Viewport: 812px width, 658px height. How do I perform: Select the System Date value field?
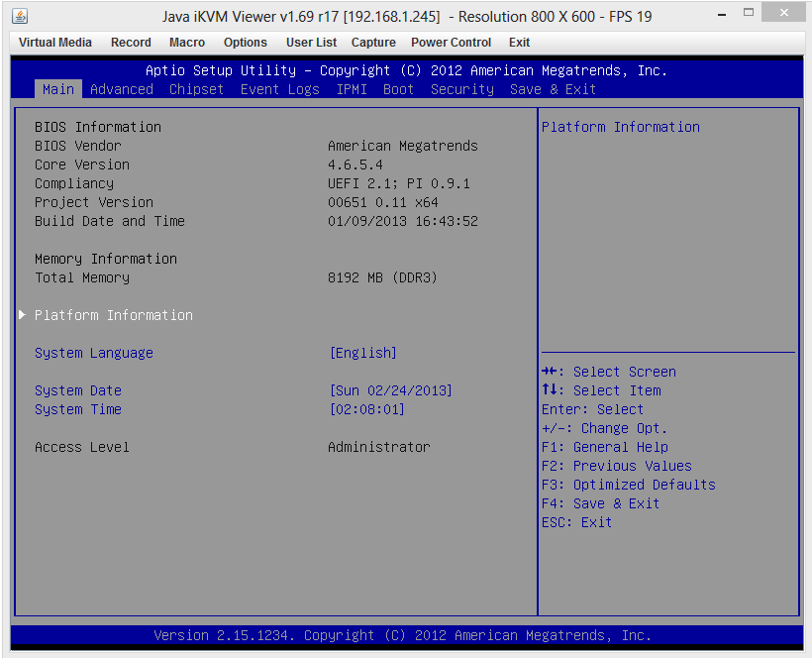click(390, 390)
